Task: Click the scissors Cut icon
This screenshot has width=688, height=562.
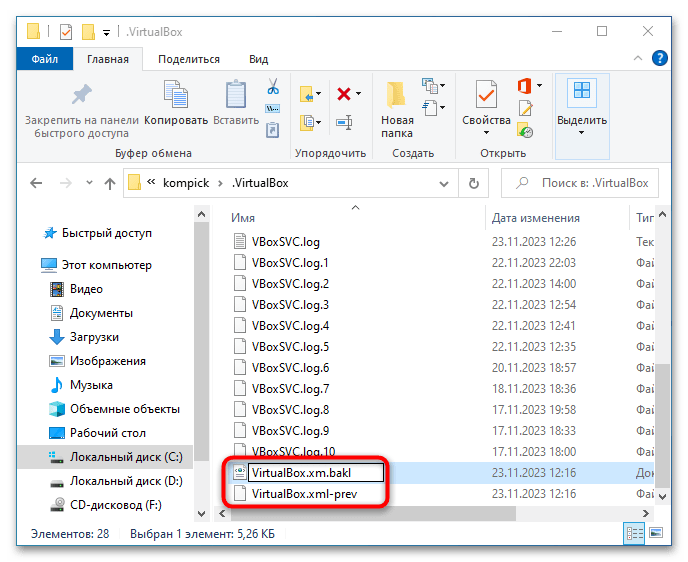Action: pos(273,86)
